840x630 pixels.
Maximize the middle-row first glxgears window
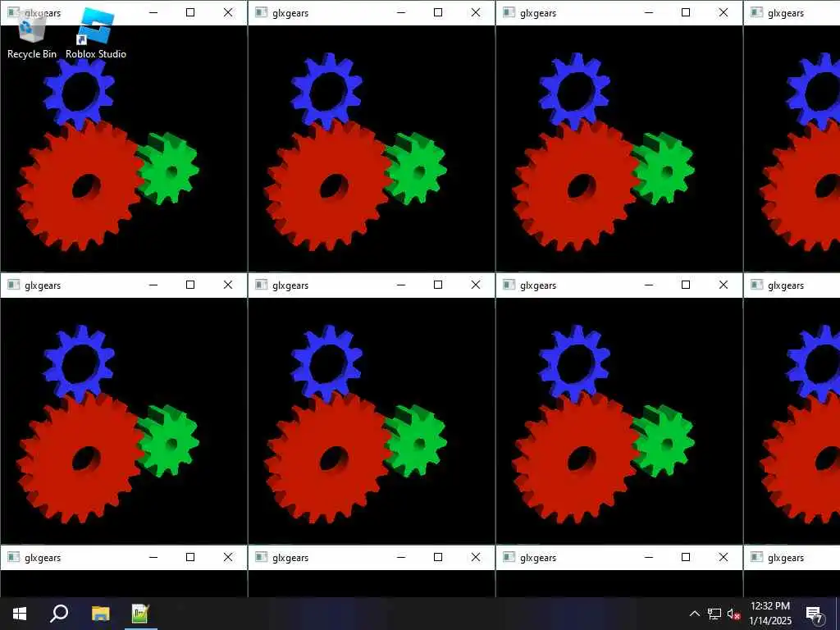(x=190, y=285)
